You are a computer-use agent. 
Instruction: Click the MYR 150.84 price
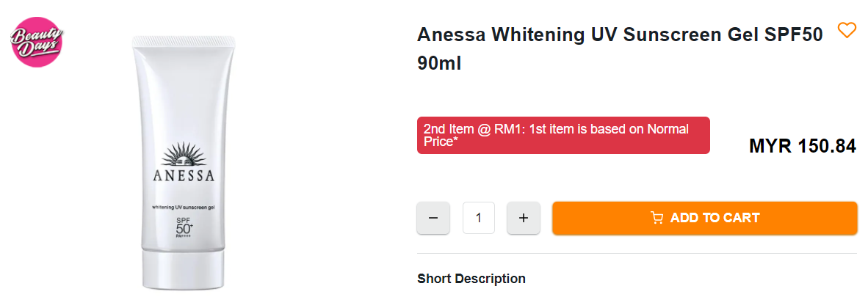[802, 146]
